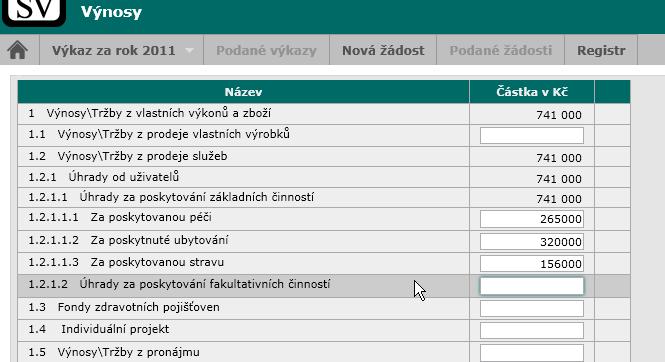Click the 741 000 value for základních činností
Screen dimensions: 665x362
(x=559, y=199)
